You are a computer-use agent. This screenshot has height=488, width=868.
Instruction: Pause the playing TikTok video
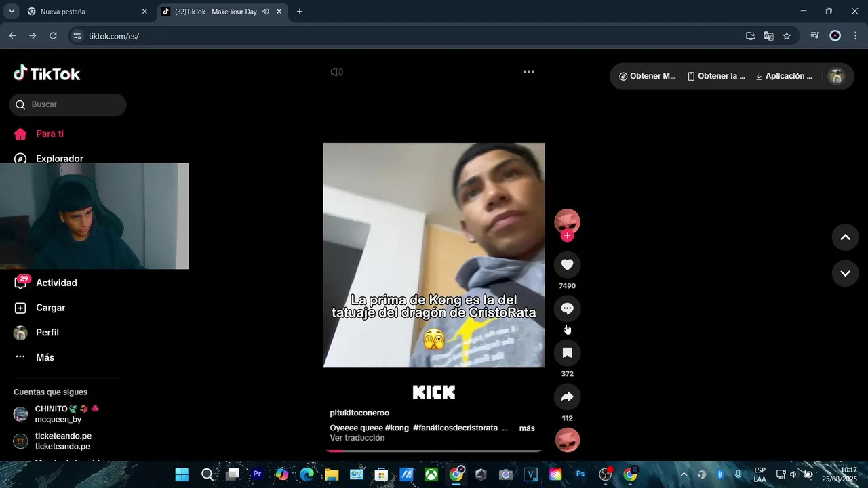point(434,255)
